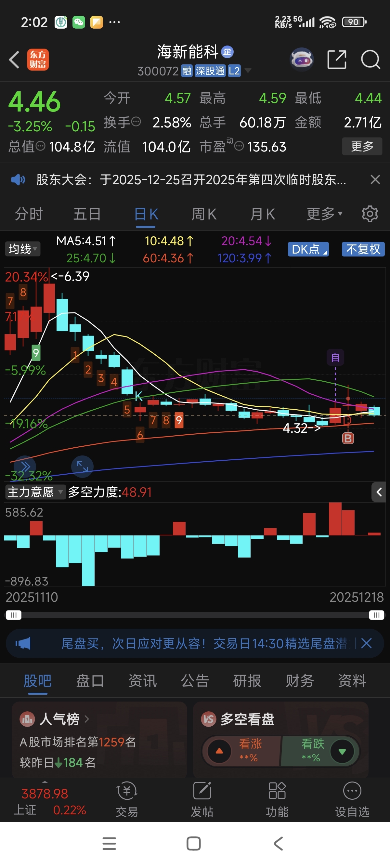
Task: Tap the 市盈 info circle icon
Action: pos(239,146)
